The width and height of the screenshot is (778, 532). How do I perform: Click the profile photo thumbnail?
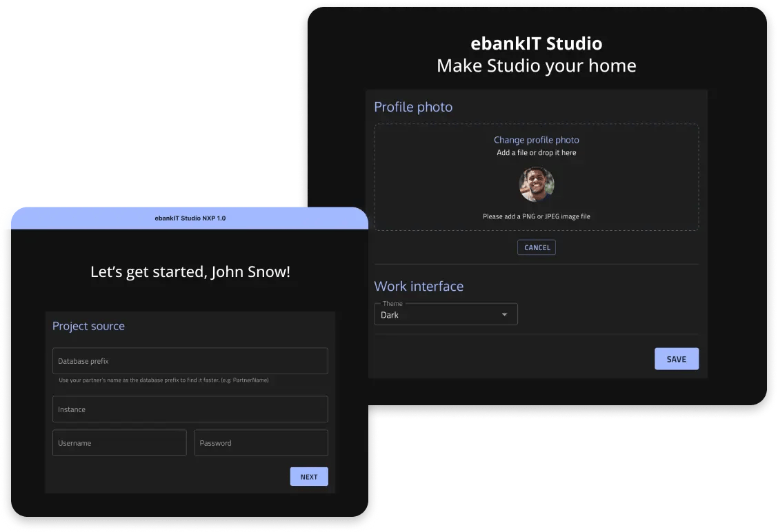pyautogui.click(x=537, y=184)
